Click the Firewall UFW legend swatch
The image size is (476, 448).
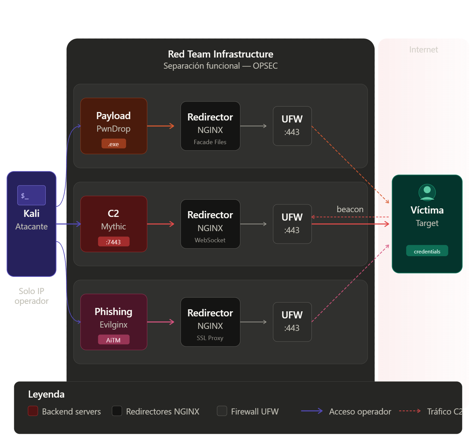tap(222, 411)
